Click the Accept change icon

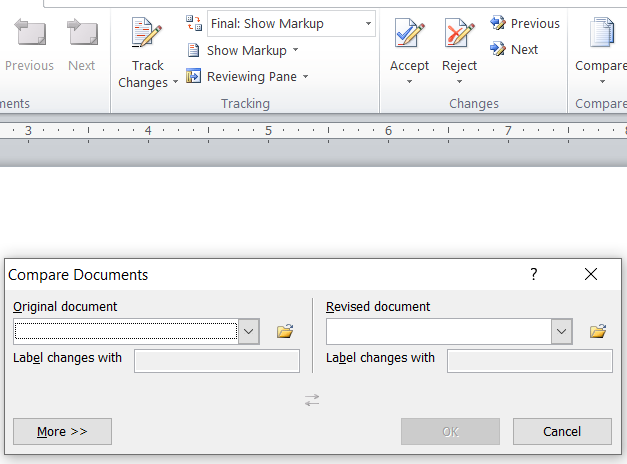coord(409,34)
